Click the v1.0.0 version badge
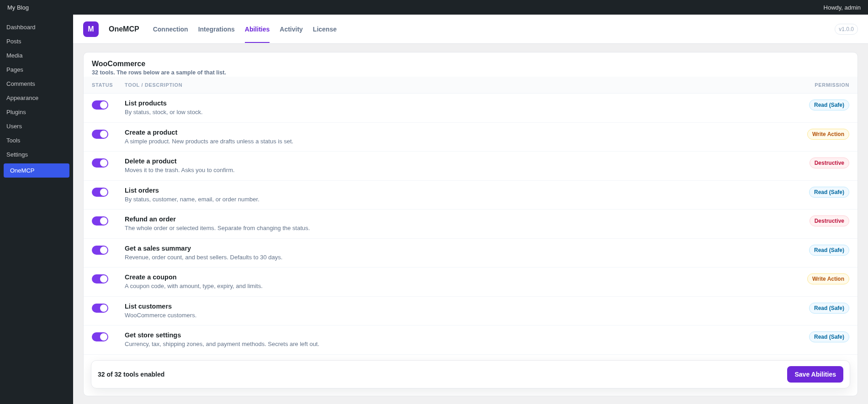Image resolution: width=868 pixels, height=404 pixels. [846, 29]
